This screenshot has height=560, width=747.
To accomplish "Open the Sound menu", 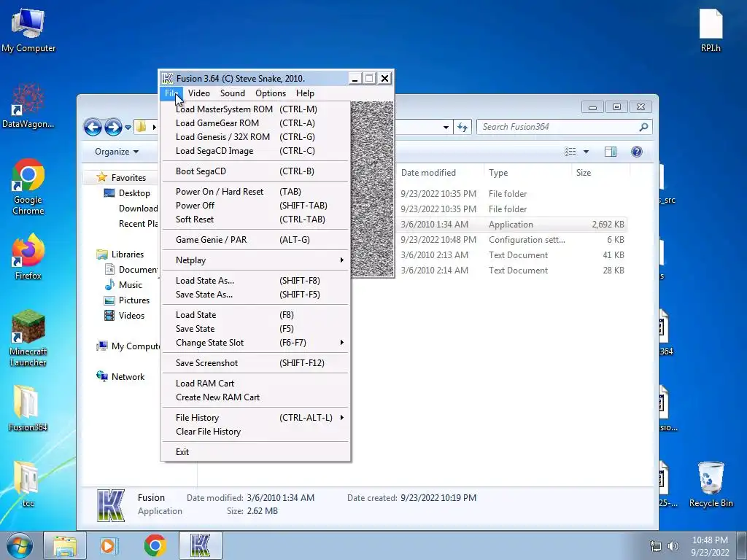I will [x=233, y=93].
